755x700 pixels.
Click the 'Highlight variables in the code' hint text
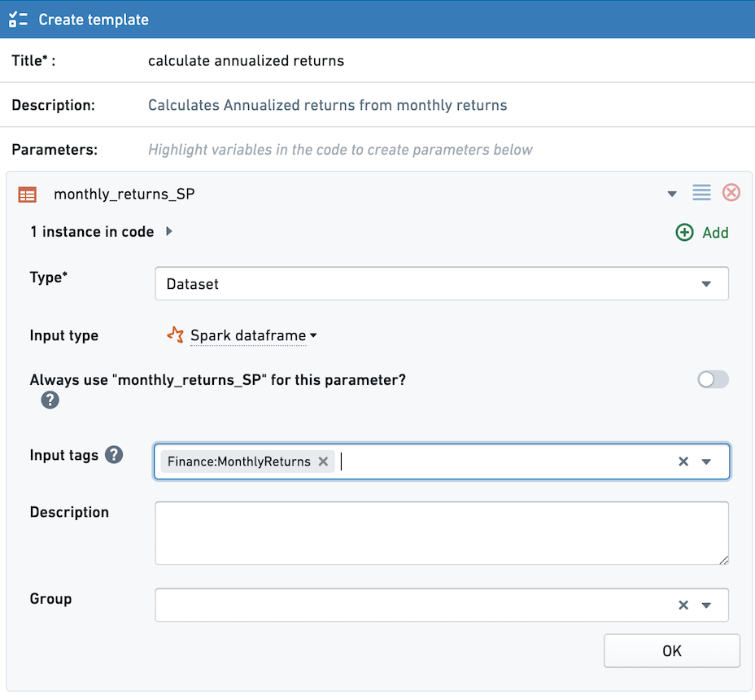pos(340,150)
